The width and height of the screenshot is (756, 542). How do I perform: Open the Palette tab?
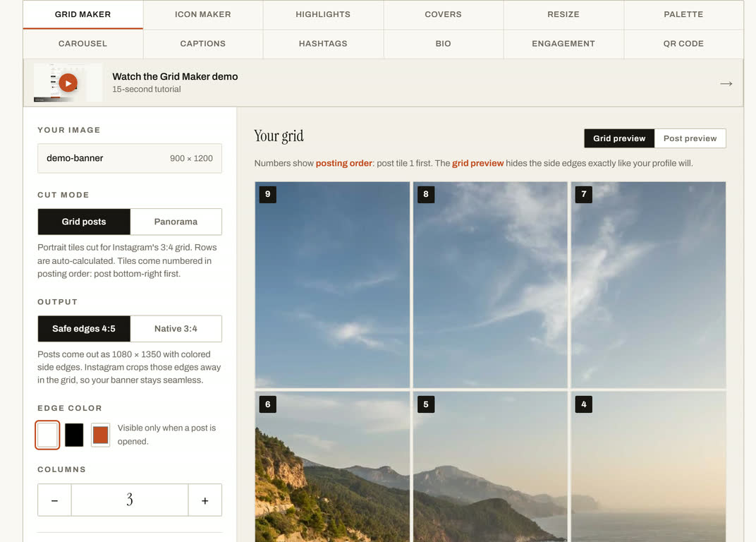(683, 15)
